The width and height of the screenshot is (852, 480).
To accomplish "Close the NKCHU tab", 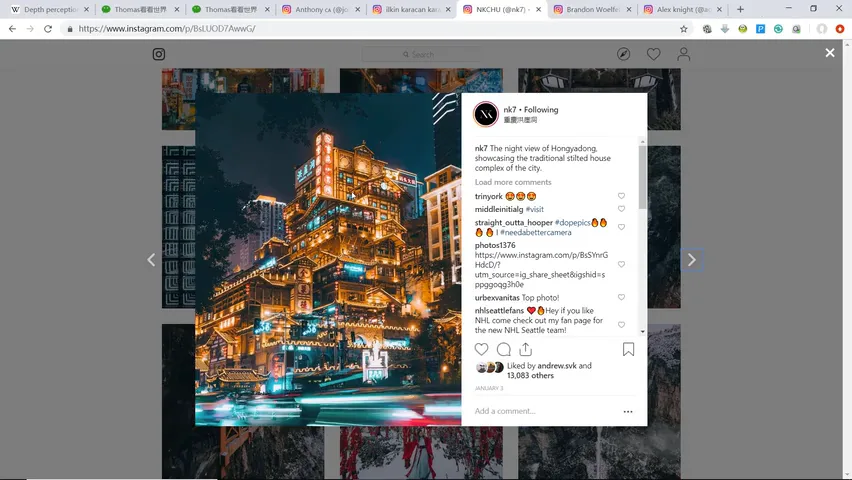I will pos(538,9).
